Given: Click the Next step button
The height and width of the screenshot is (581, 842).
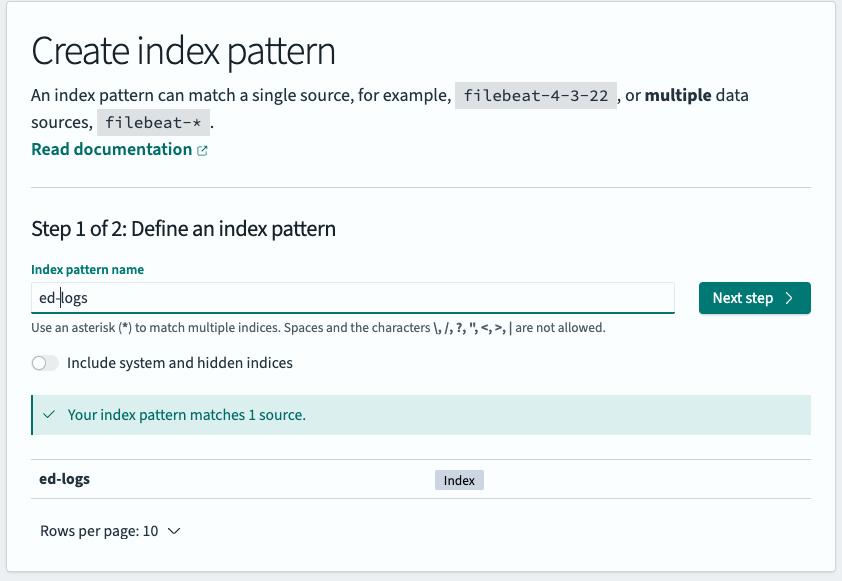Looking at the screenshot, I should 754,298.
